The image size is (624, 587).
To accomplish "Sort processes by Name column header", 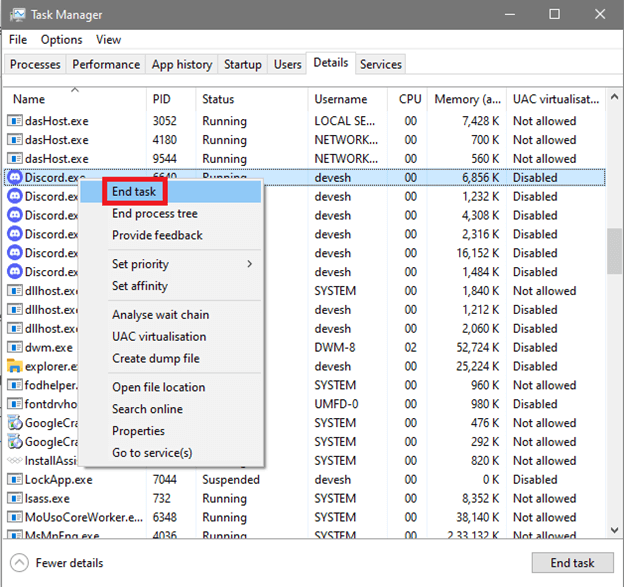I will [x=29, y=99].
